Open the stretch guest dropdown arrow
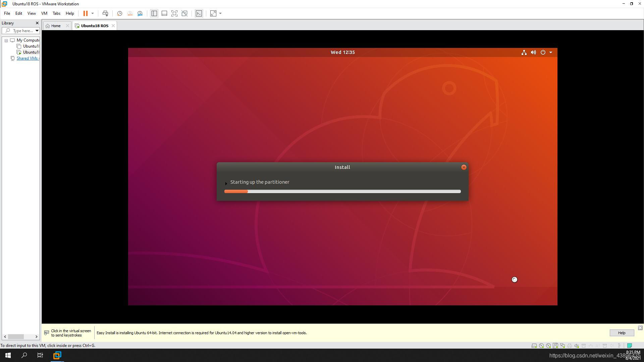Image resolution: width=644 pixels, height=362 pixels. tap(220, 13)
